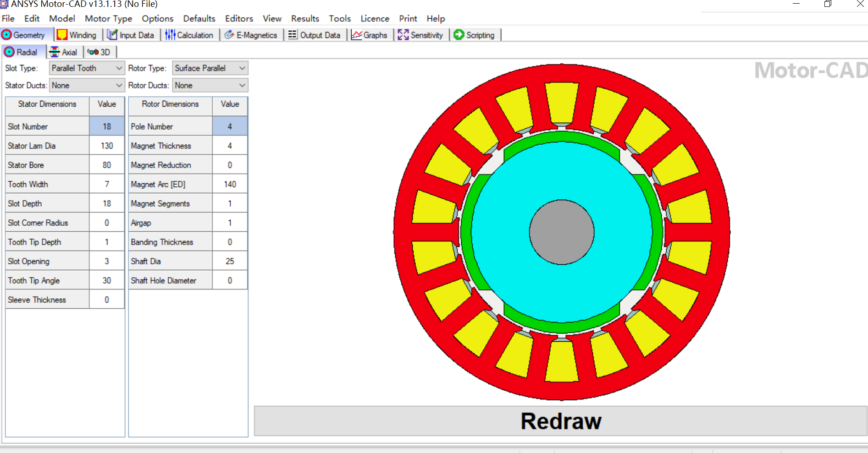Click the Magnet Arc [ED] row label

point(170,184)
